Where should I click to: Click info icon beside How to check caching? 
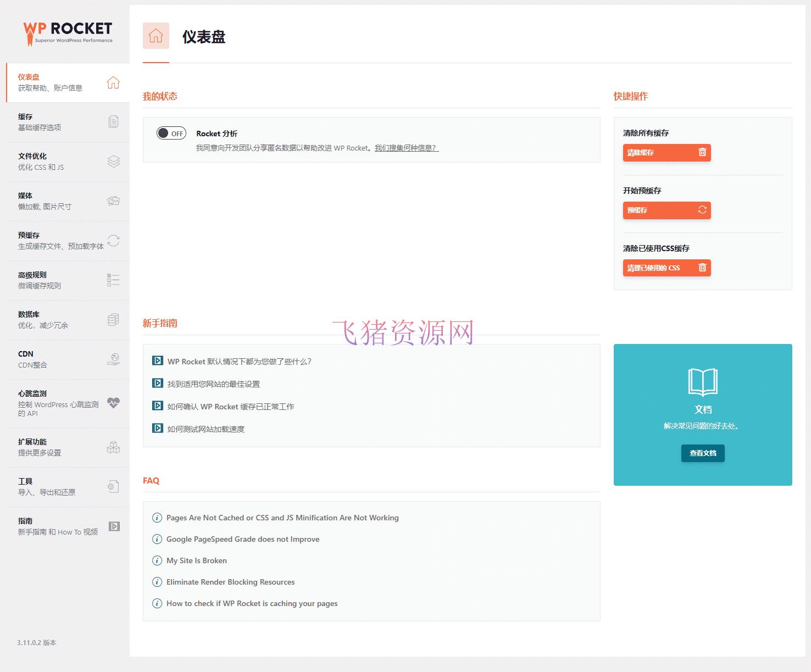[157, 603]
